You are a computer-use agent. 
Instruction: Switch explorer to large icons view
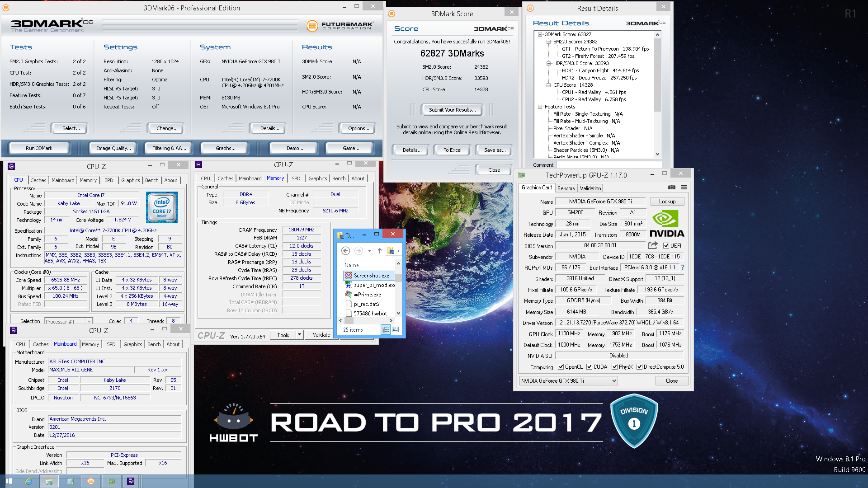pyautogui.click(x=396, y=330)
